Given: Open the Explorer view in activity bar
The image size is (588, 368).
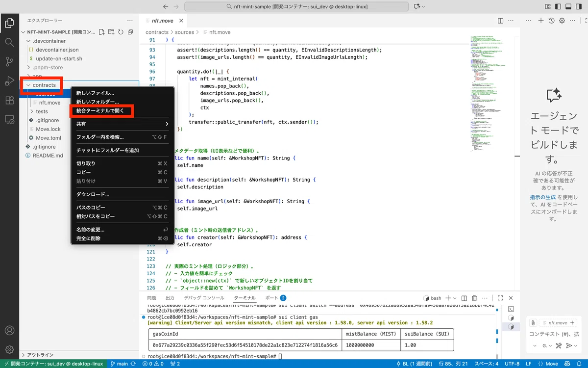Looking at the screenshot, I should click(9, 23).
